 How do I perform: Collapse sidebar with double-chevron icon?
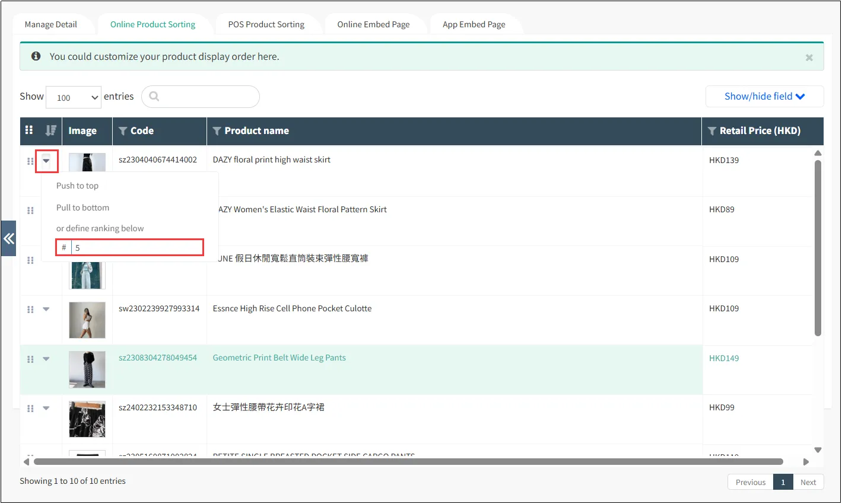(8, 238)
